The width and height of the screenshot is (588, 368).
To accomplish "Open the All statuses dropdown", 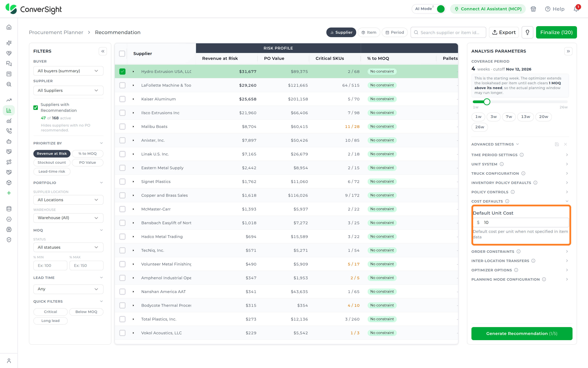I will (68, 247).
